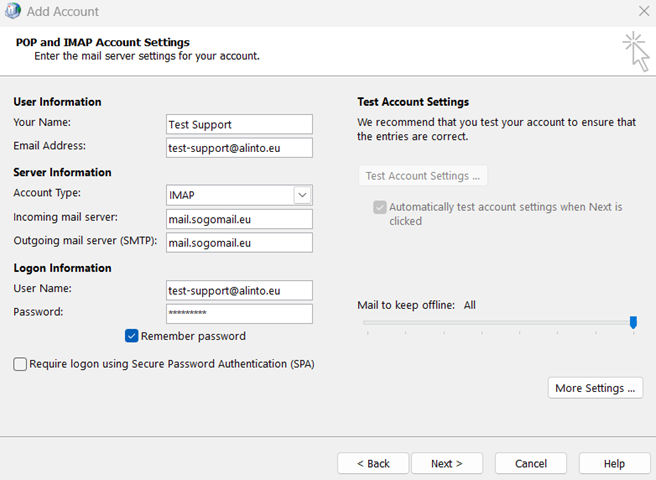
Task: Close the Add Account dialog
Action: 643,12
